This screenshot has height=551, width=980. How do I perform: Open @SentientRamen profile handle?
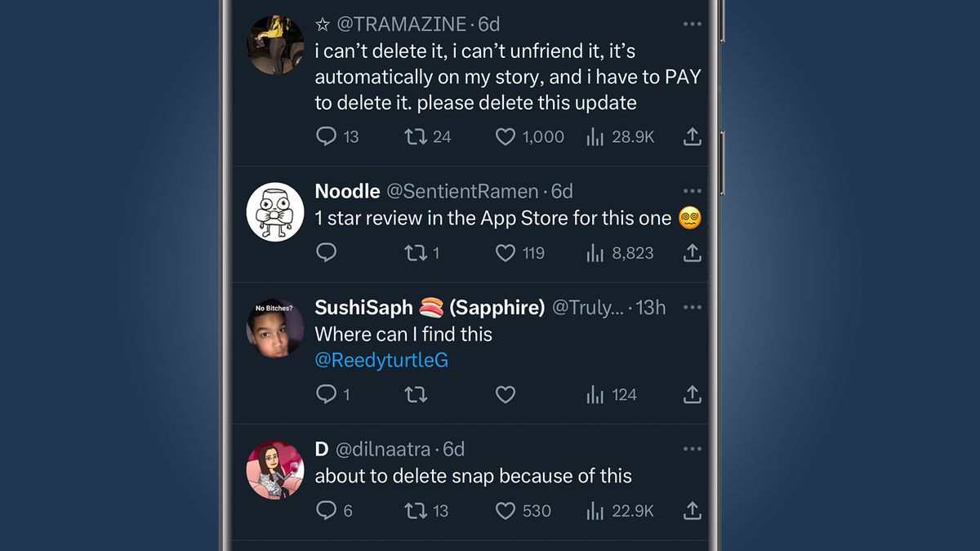click(461, 192)
